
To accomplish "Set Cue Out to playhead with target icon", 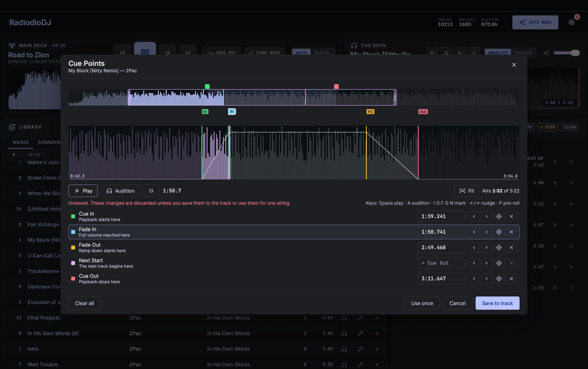I will [499, 278].
